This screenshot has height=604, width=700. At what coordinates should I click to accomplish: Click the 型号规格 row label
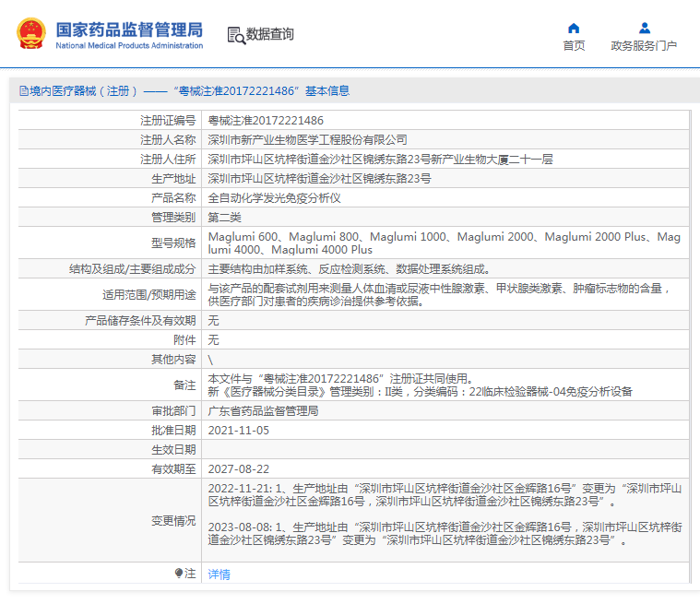click(x=173, y=243)
